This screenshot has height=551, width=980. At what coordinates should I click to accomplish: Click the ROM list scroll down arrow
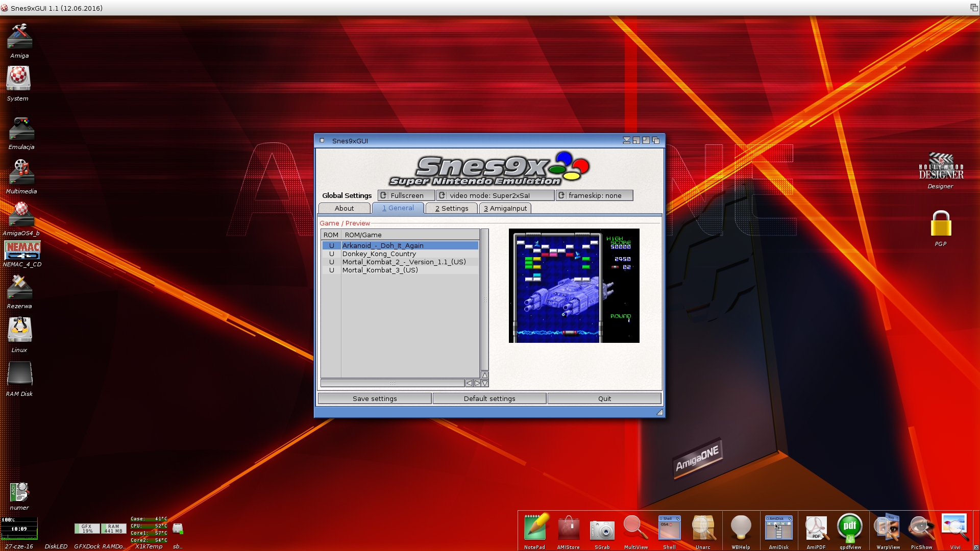pyautogui.click(x=485, y=383)
